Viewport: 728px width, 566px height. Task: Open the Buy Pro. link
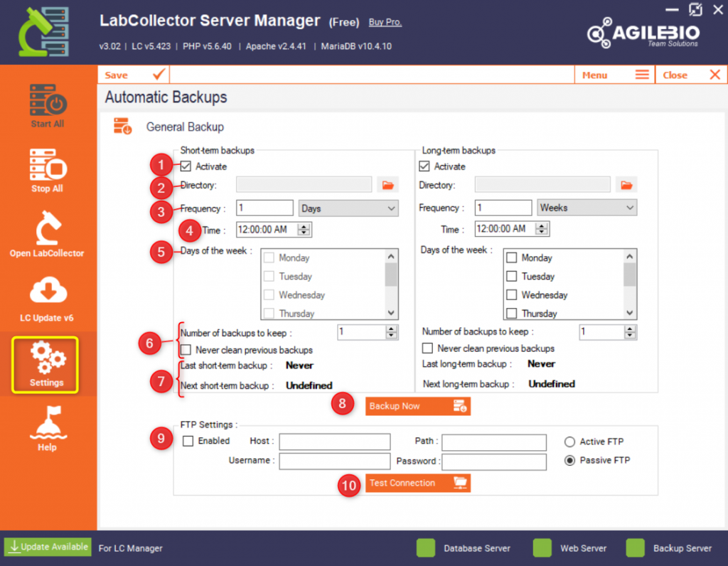385,22
